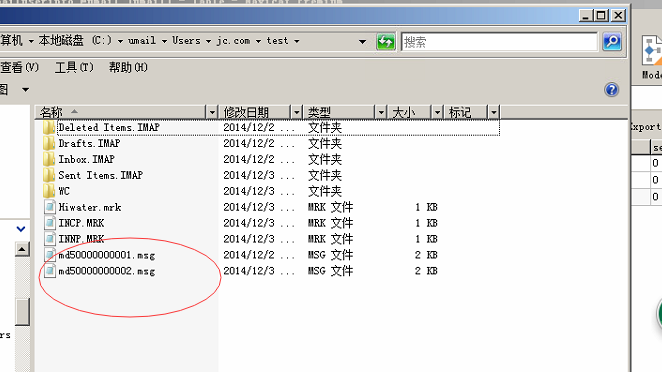Click the date of the WC folder

(x=259, y=191)
